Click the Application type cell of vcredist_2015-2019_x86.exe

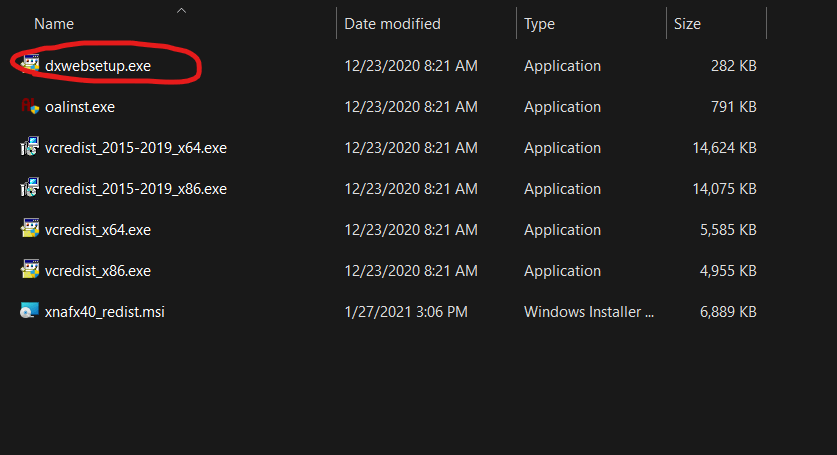click(x=562, y=189)
